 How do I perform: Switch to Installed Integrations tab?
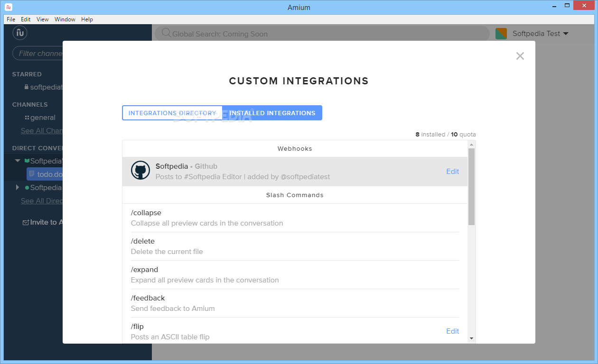click(x=272, y=113)
